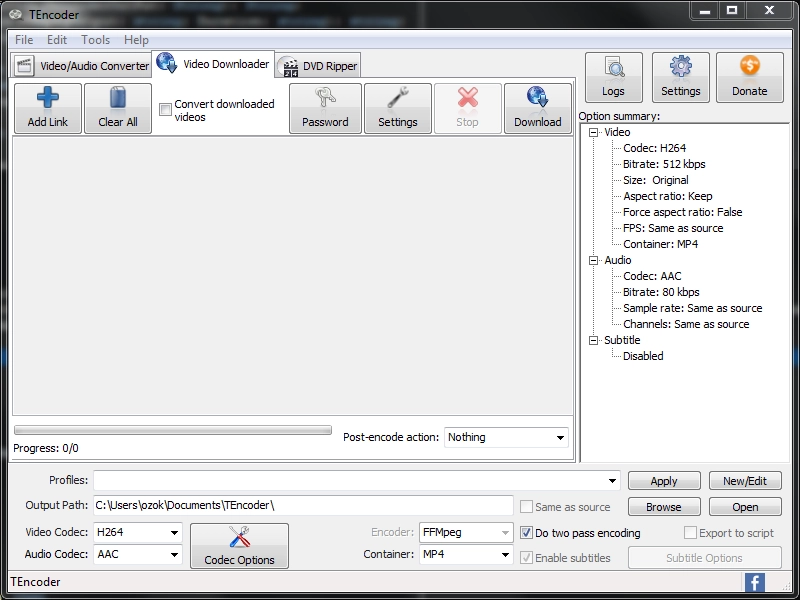Screen dimensions: 800x600
Task: Click the Output Path text field
Action: (303, 505)
